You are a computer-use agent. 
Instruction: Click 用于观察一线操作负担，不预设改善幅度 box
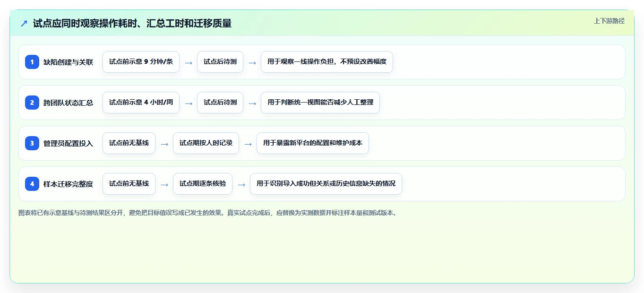coord(327,62)
